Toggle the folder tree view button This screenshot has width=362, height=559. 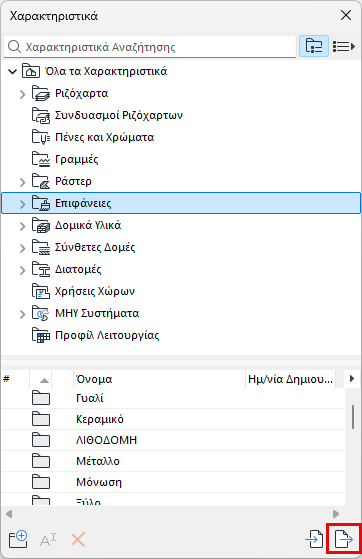point(314,46)
